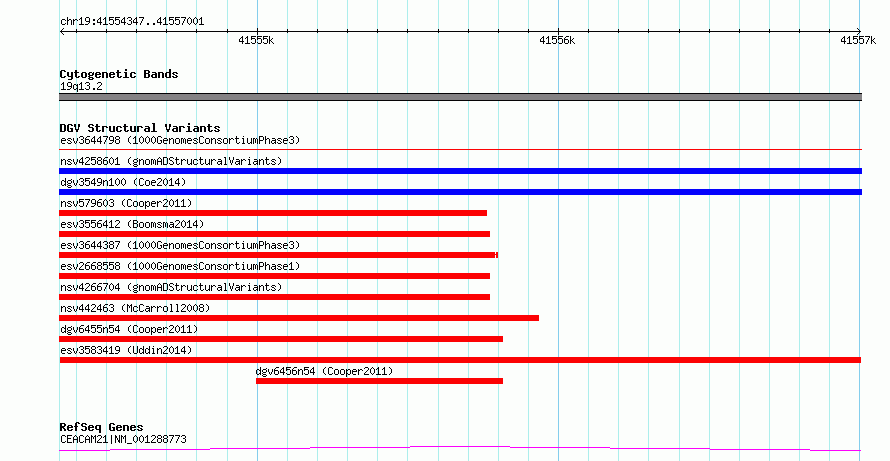
Task: Select the thin red esv3644798 variant line
Action: tap(460, 149)
